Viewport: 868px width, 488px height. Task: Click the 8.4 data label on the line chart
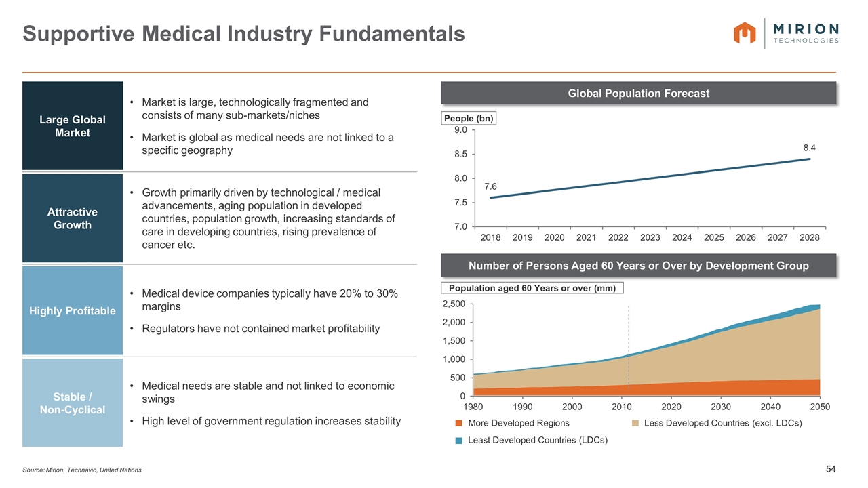810,147
